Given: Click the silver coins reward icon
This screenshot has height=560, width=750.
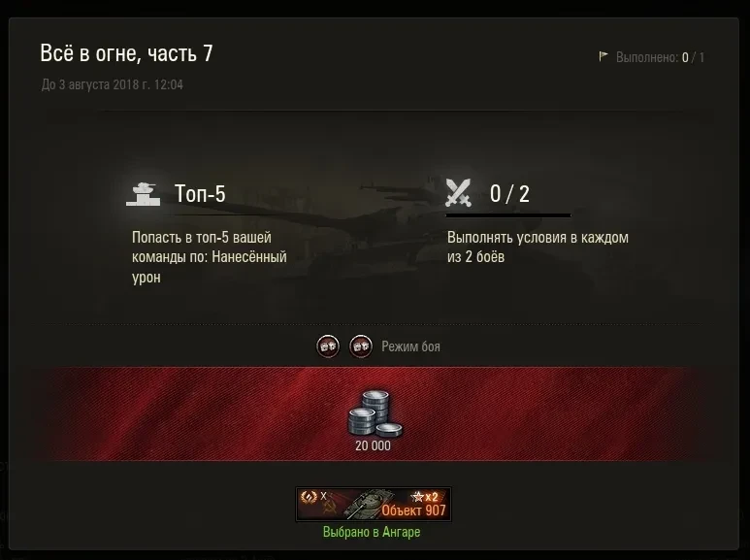Looking at the screenshot, I should 375,413.
